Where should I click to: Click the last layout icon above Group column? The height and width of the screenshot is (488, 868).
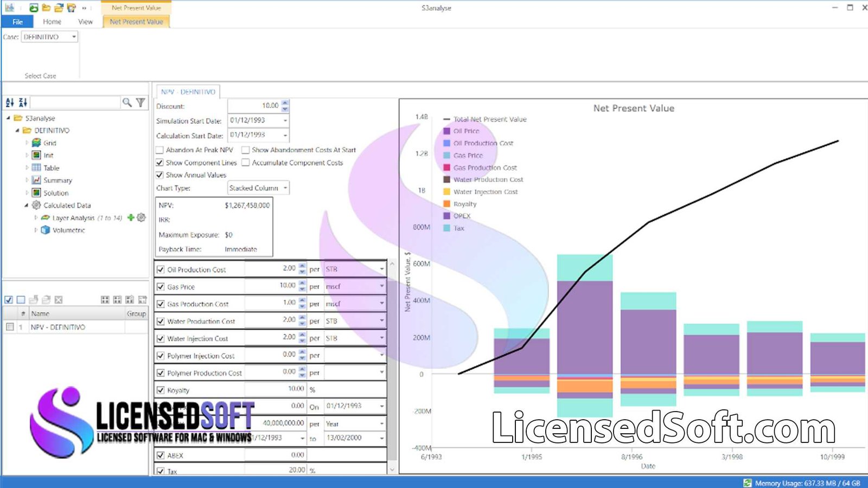pos(142,299)
